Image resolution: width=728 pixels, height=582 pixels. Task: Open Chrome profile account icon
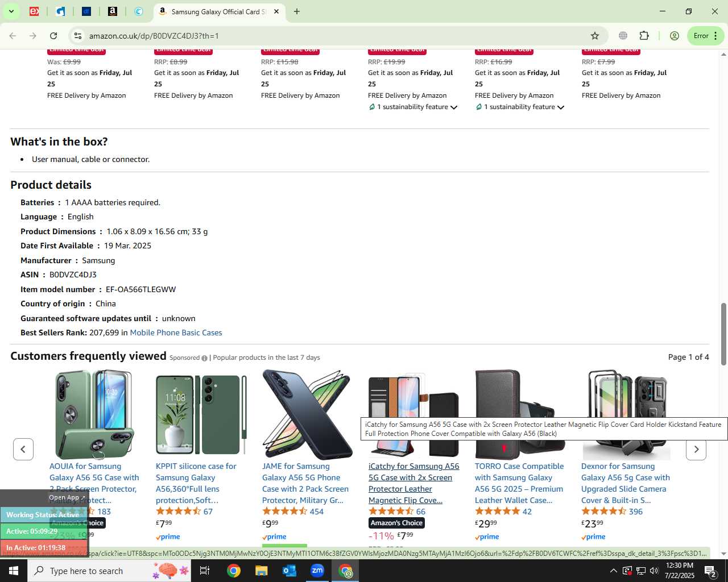(675, 36)
